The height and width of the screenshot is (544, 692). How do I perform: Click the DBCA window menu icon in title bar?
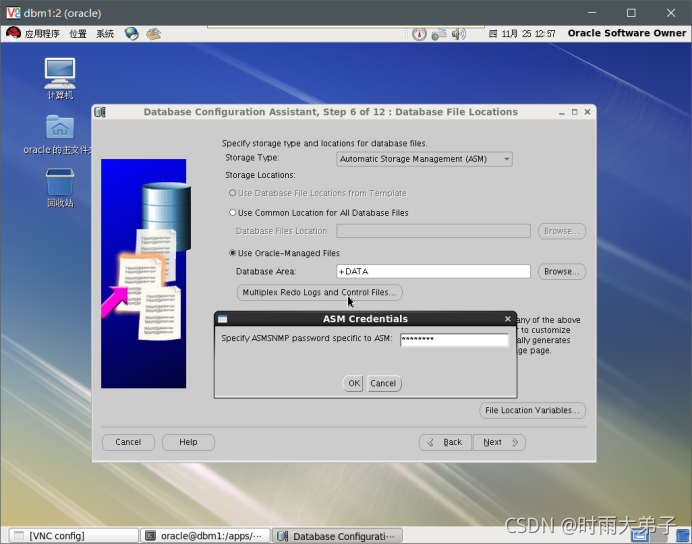point(100,112)
